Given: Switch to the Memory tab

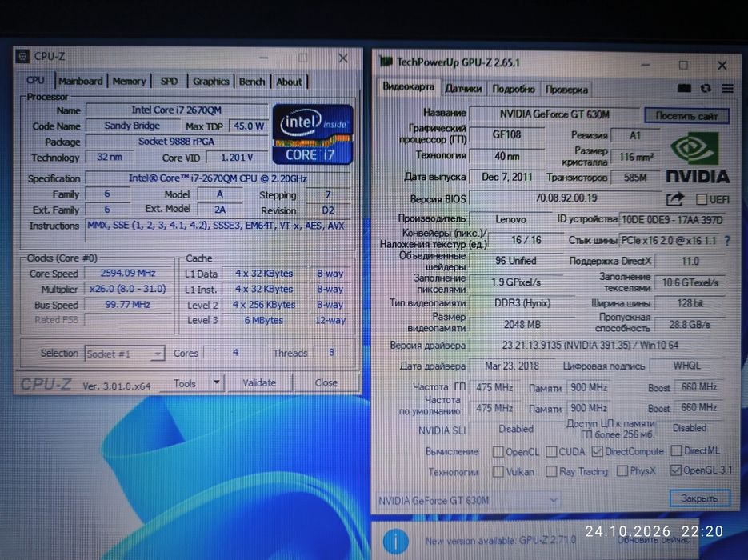Looking at the screenshot, I should tap(129, 81).
